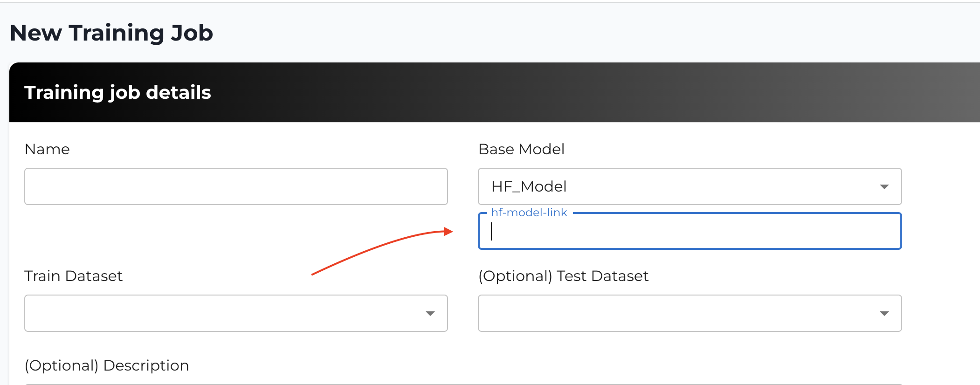Click the Name input field
Image resolution: width=980 pixels, height=385 pixels.
236,186
